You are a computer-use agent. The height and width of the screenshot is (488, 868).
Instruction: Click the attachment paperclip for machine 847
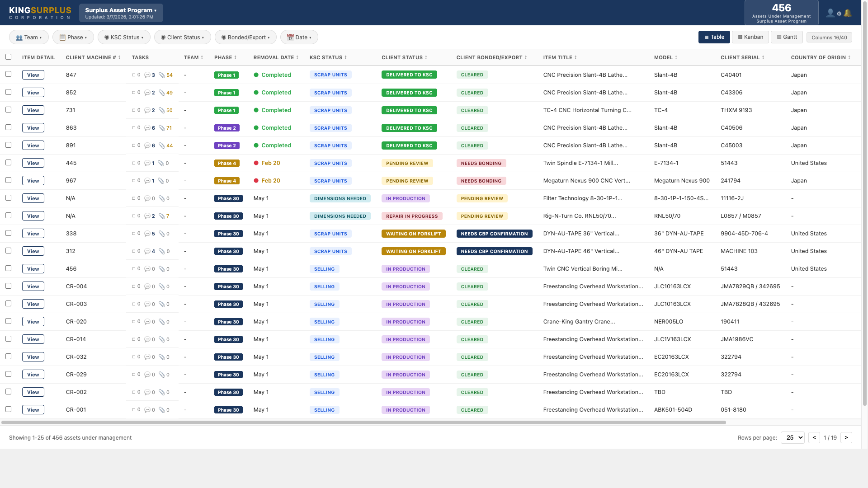[x=162, y=75]
